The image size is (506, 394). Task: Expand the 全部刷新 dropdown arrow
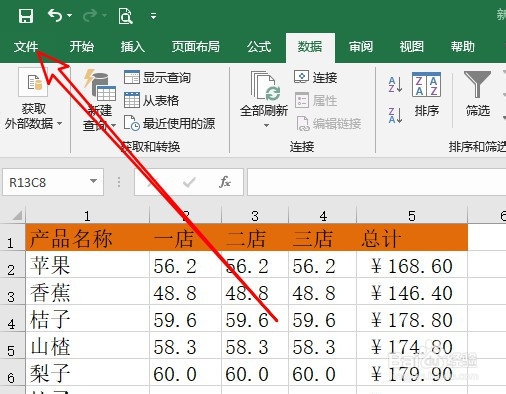[x=266, y=126]
